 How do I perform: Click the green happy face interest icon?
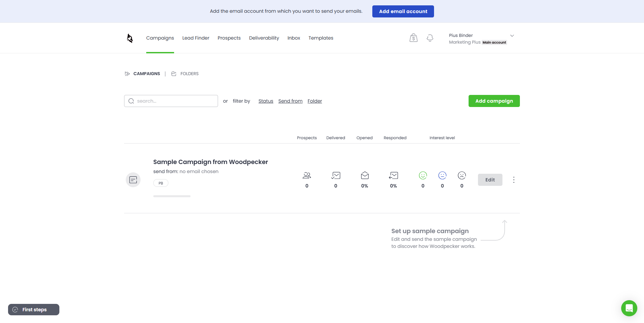[x=423, y=175]
